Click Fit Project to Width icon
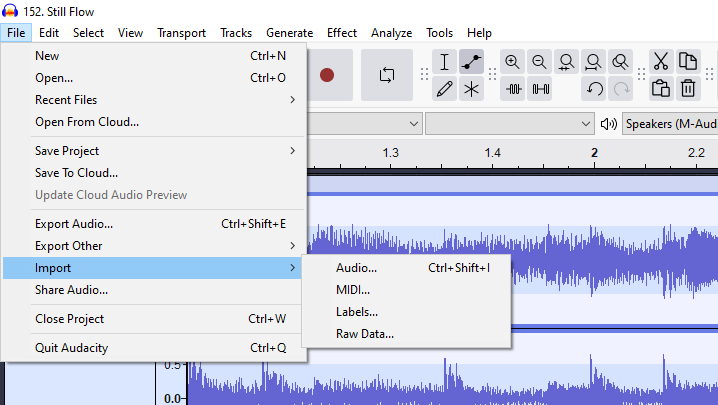718x405 pixels. tap(593, 62)
